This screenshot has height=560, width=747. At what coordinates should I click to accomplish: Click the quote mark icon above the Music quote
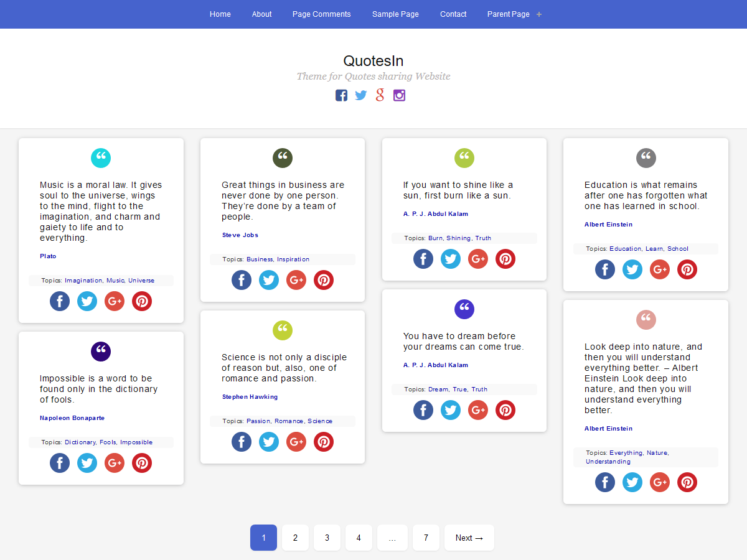[101, 158]
